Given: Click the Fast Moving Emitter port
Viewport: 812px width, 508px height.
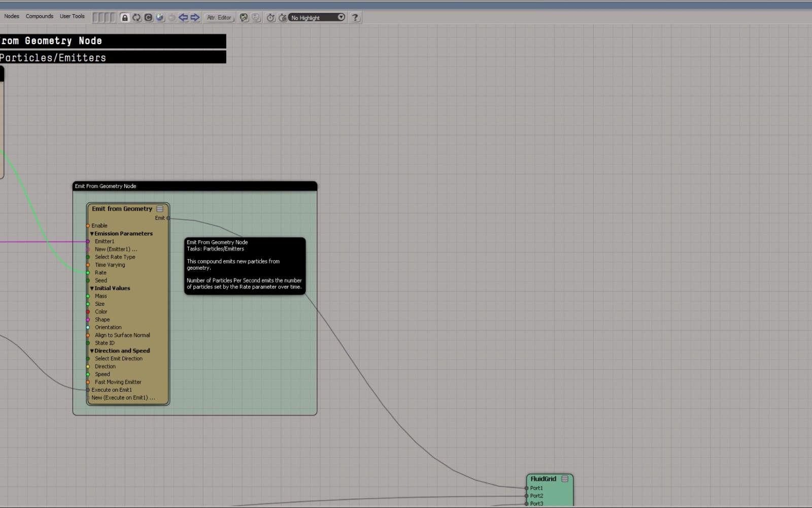Looking at the screenshot, I should coord(88,382).
